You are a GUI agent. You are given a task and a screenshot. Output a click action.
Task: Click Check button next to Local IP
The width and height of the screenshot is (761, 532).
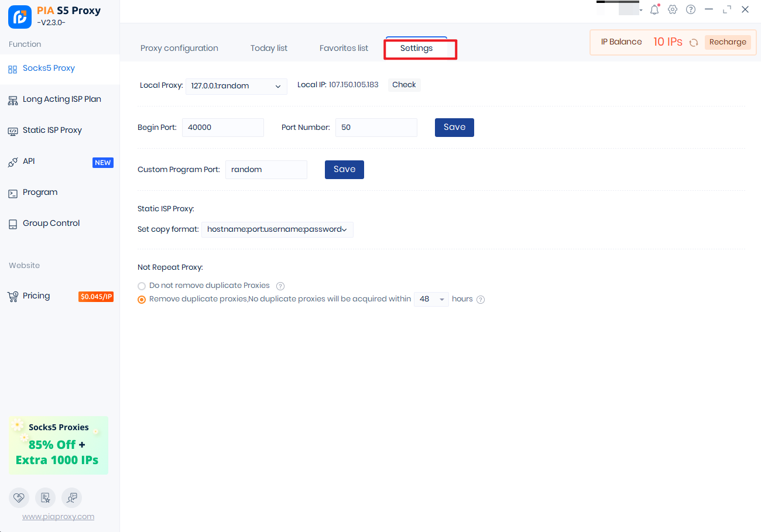pyautogui.click(x=404, y=85)
